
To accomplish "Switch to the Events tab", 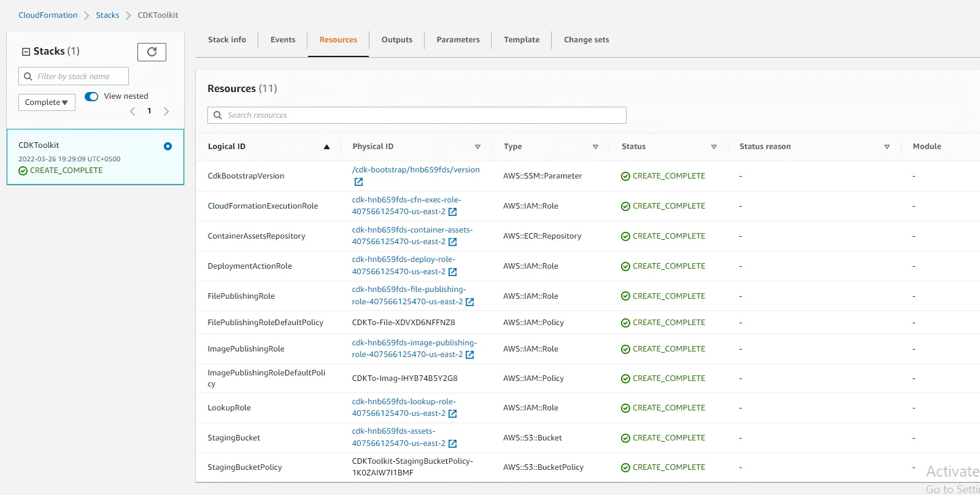I will [x=283, y=40].
